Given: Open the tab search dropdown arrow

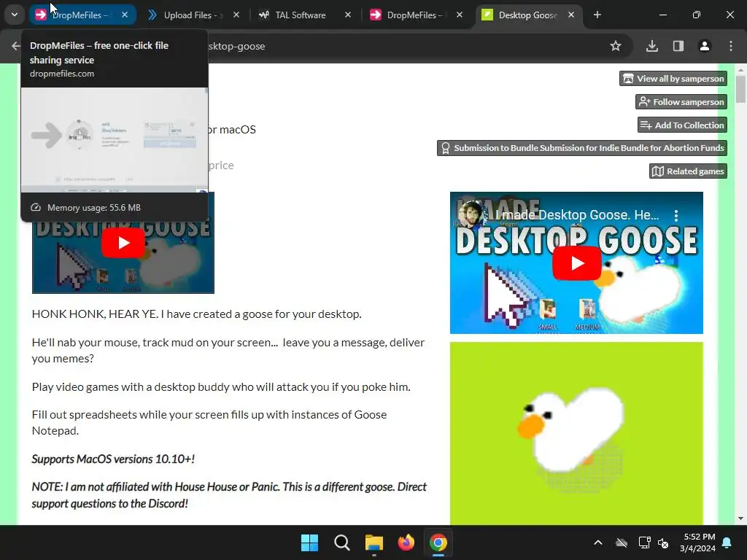Looking at the screenshot, I should pyautogui.click(x=15, y=15).
